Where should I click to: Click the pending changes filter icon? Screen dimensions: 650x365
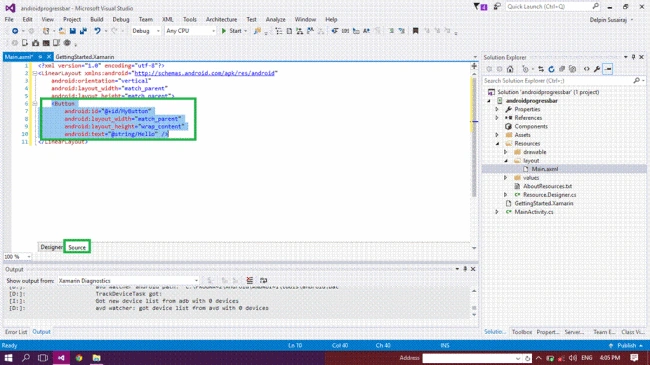point(526,69)
